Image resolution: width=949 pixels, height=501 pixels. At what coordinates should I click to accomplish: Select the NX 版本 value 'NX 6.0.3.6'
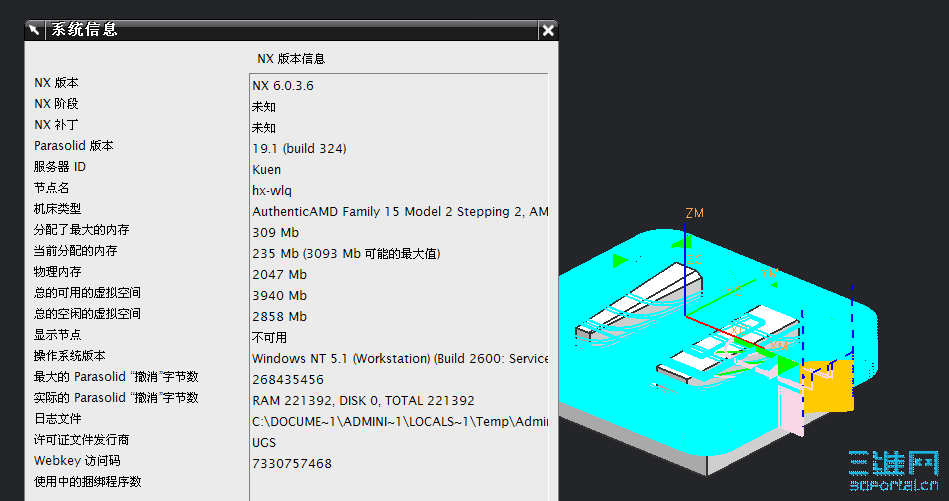click(x=283, y=85)
